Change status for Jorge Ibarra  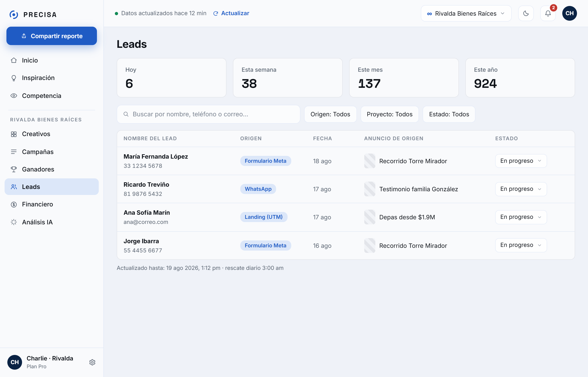(x=521, y=245)
